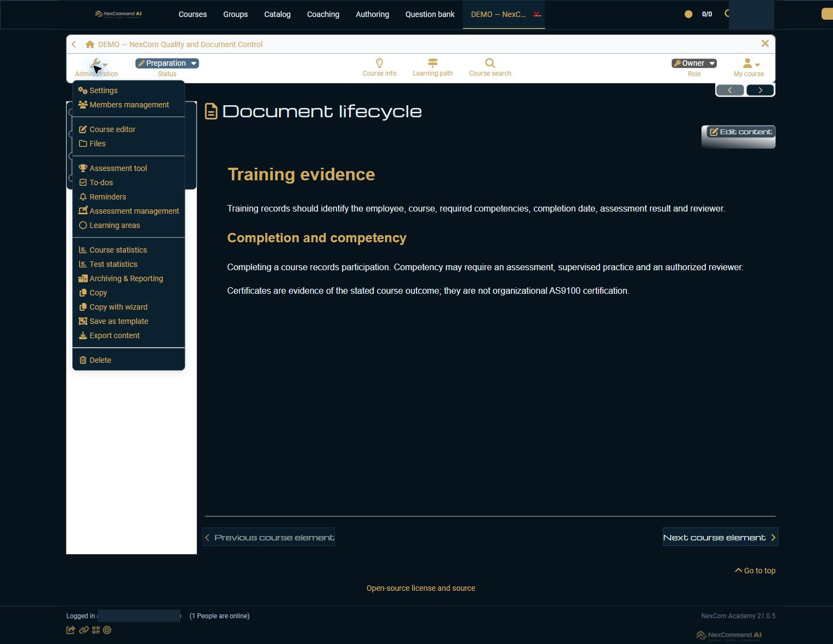The width and height of the screenshot is (833, 644).
Task: Open the Open-source license and source link
Action: point(421,588)
